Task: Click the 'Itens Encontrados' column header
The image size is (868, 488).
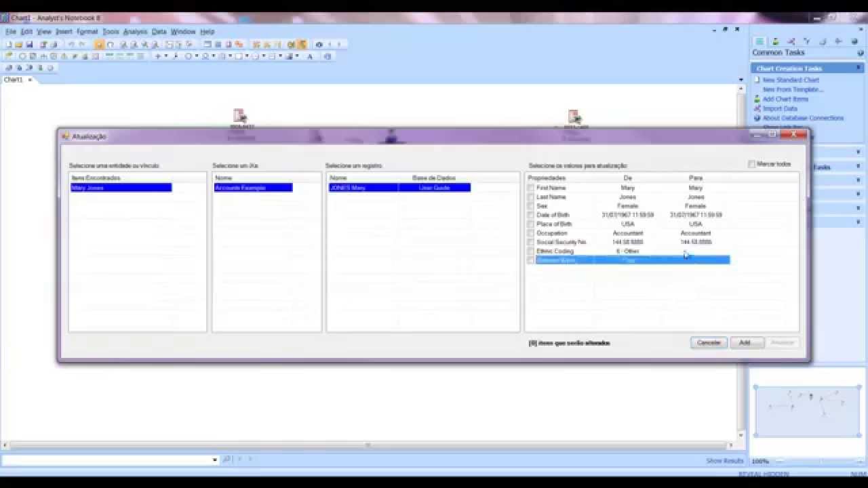Action: click(x=96, y=178)
